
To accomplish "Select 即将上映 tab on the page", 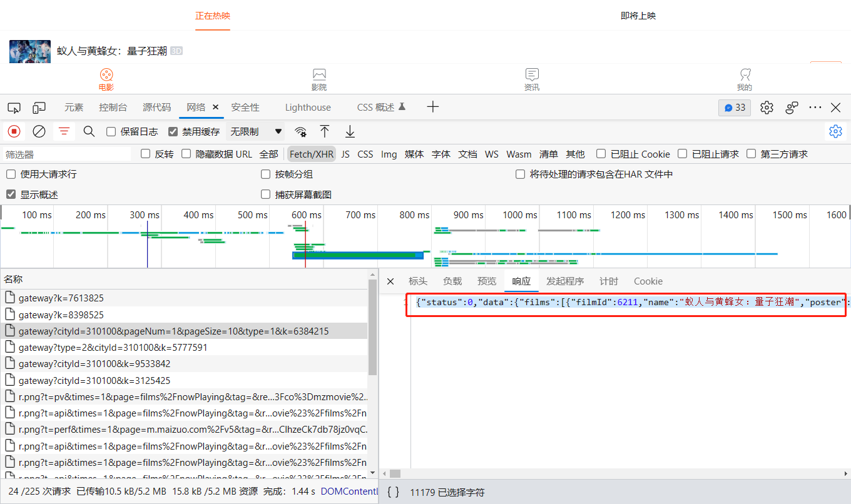I will tap(638, 16).
